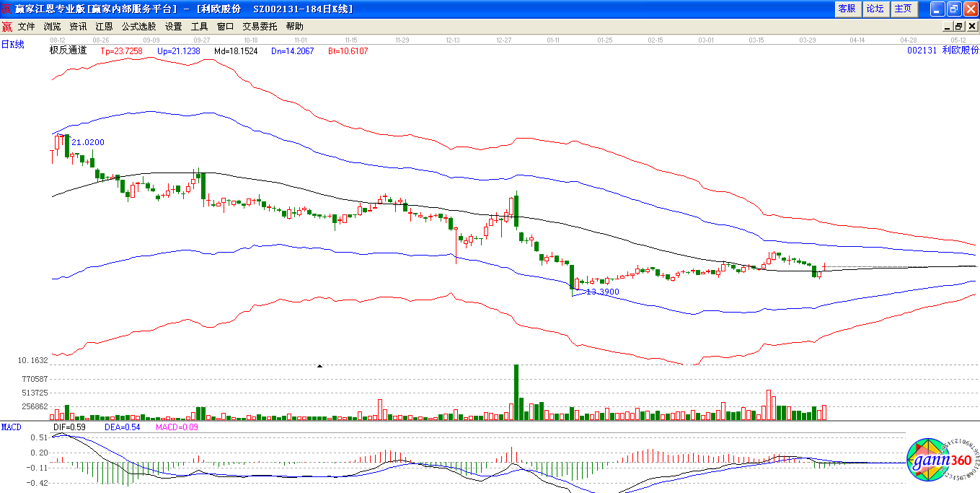Screen dimensions: 980x493
Task: Click the red 赢 icon in the menu bar
Action: [7, 27]
